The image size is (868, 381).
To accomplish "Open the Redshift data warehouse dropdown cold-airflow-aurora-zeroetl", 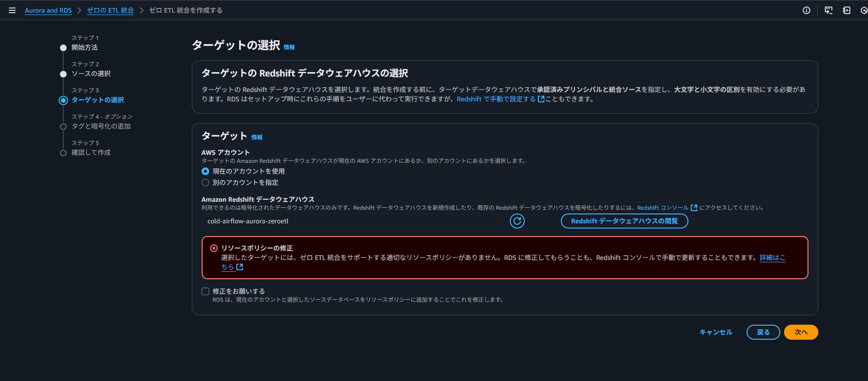I will (351, 221).
